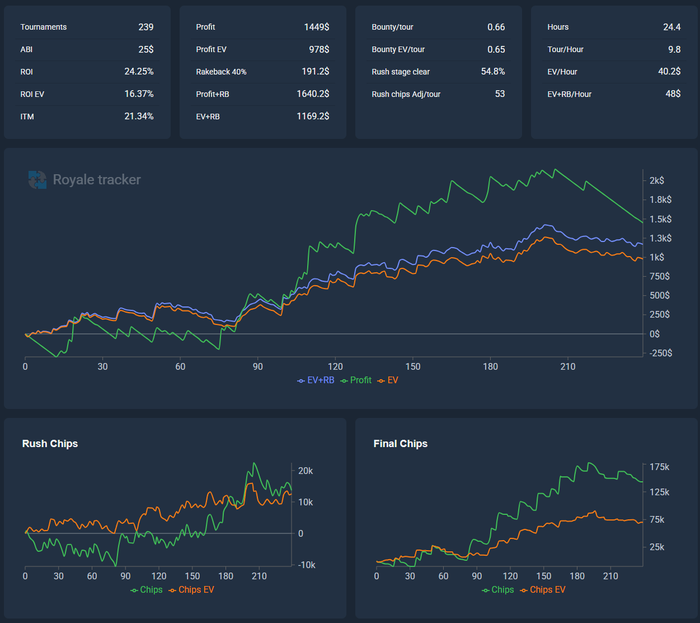Click the Rakeback 40% label
This screenshot has width=700, height=623.
(x=221, y=72)
